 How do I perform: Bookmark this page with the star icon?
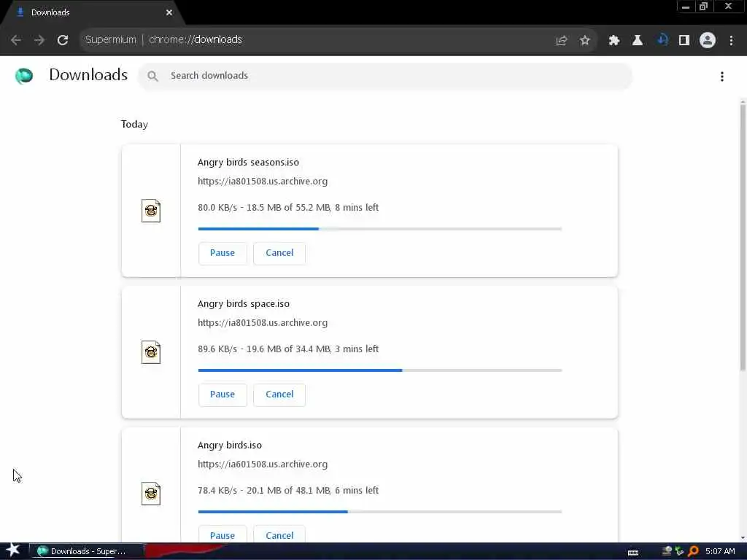coord(584,41)
